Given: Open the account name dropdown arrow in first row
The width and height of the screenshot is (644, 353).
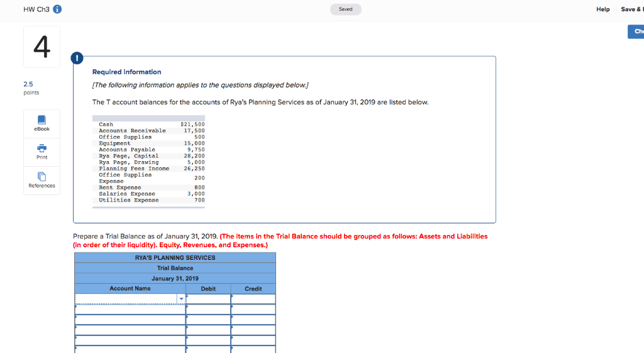Looking at the screenshot, I should pos(181,299).
